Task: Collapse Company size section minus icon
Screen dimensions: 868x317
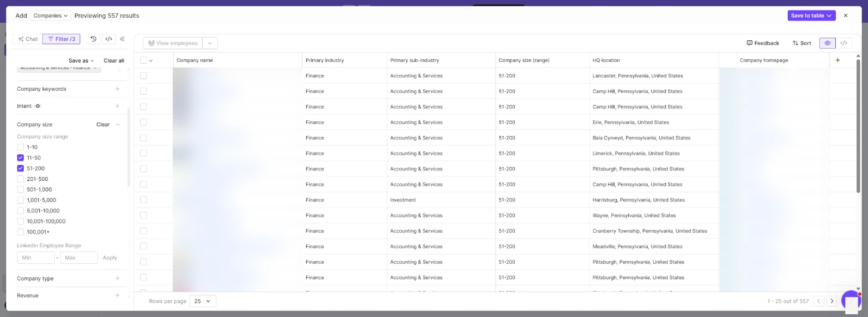Action: click(x=117, y=124)
